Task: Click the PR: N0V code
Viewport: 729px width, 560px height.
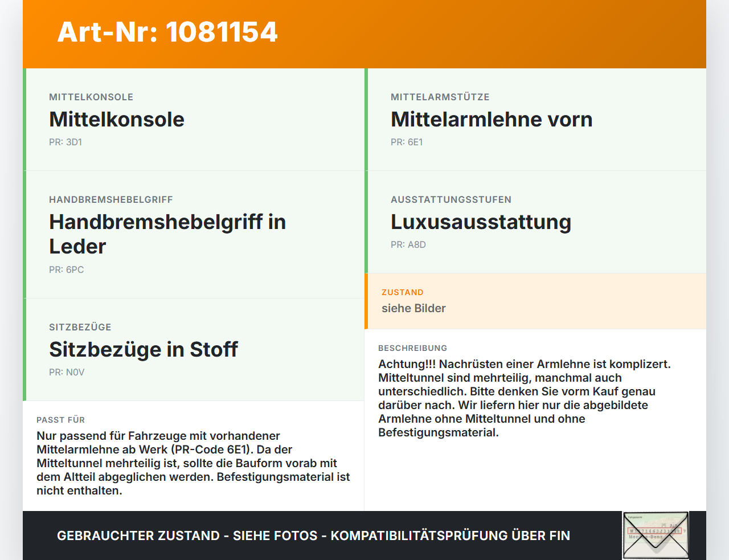Action: pos(67,372)
